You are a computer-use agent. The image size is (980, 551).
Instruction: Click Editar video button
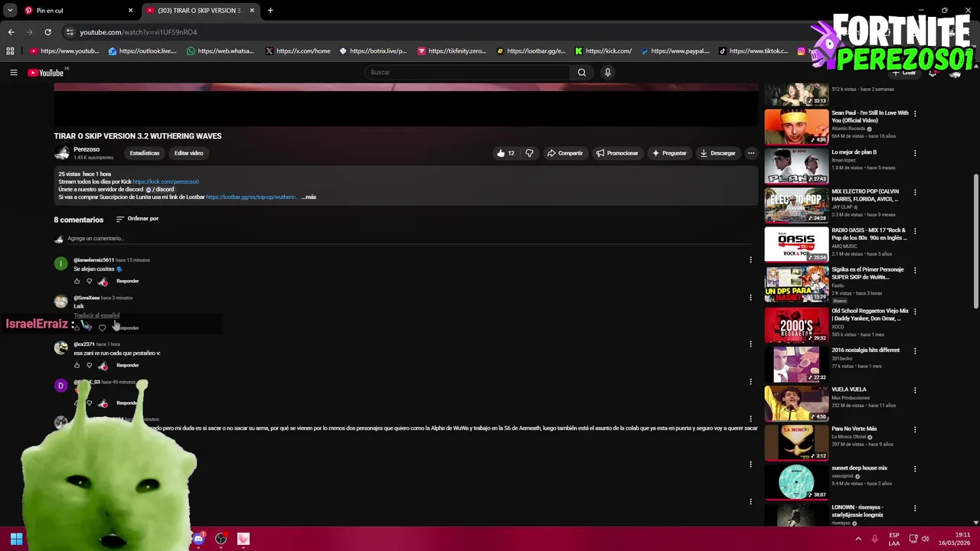[x=188, y=153]
